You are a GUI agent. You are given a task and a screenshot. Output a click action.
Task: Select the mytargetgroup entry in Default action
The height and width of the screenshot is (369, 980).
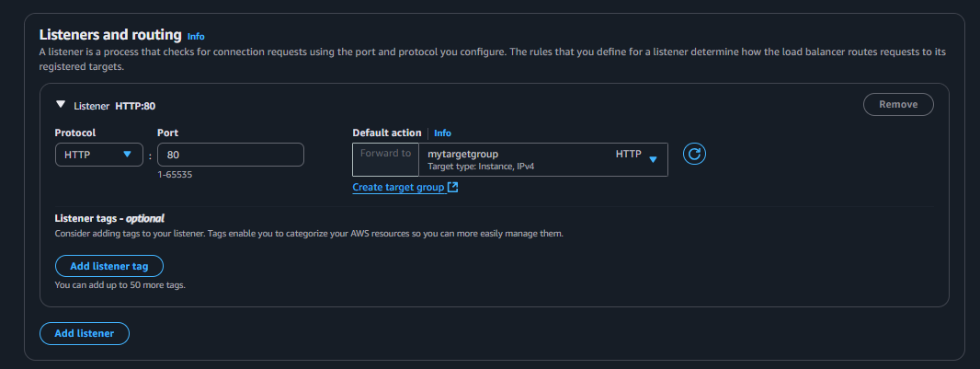coord(463,154)
